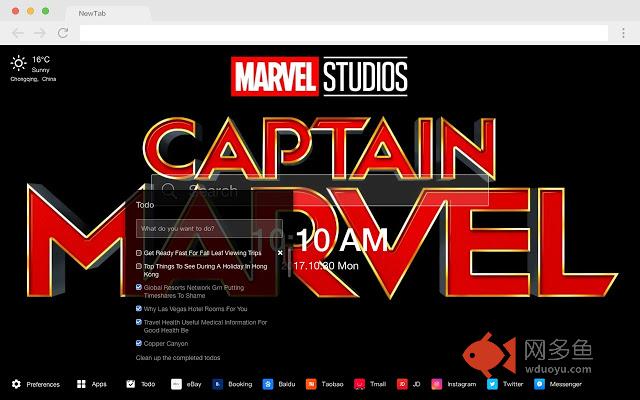
Task: Click Clean up the completed todos
Action: click(178, 358)
